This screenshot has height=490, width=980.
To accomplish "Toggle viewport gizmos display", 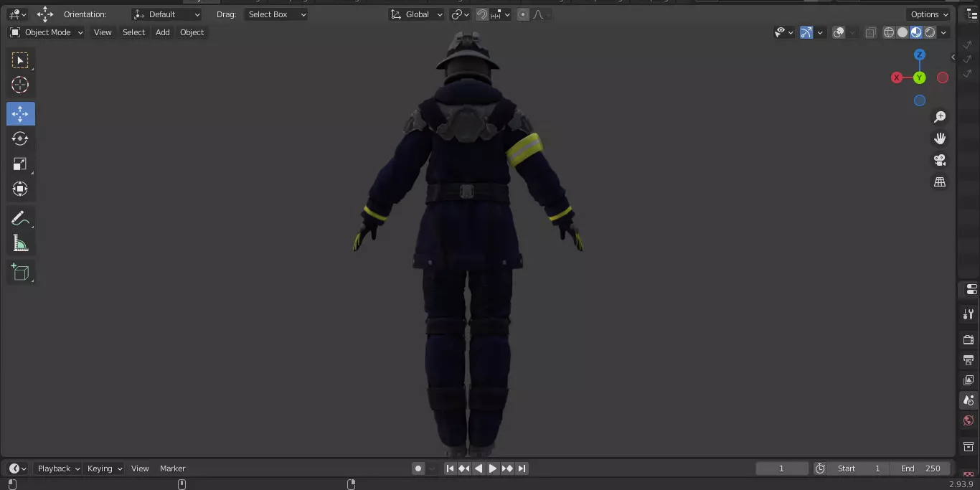I will point(806,32).
